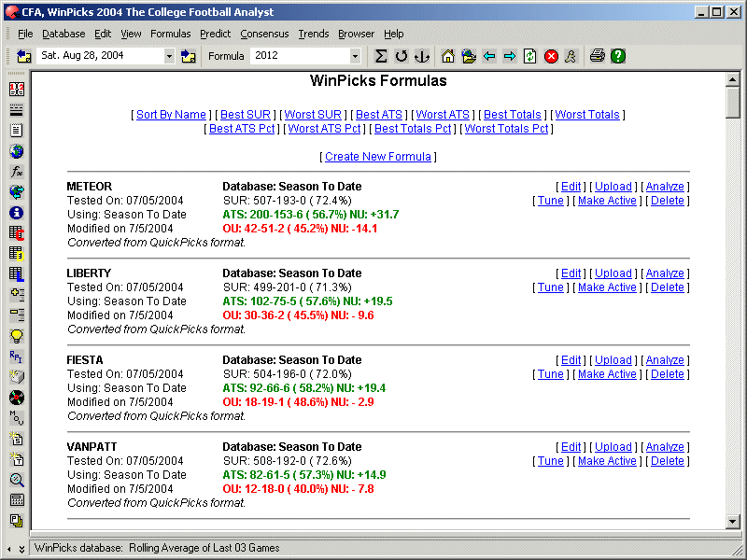Click the Best SUR link
This screenshot has height=560, width=747.
click(246, 115)
